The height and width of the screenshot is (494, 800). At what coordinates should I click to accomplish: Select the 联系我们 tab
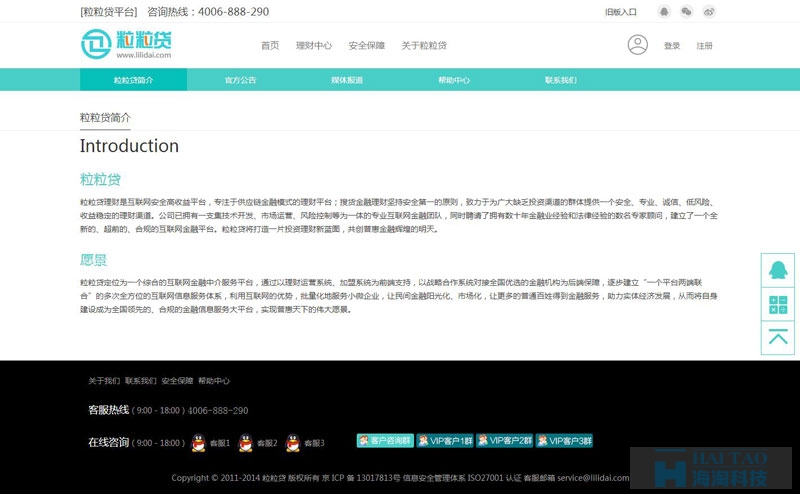[561, 80]
